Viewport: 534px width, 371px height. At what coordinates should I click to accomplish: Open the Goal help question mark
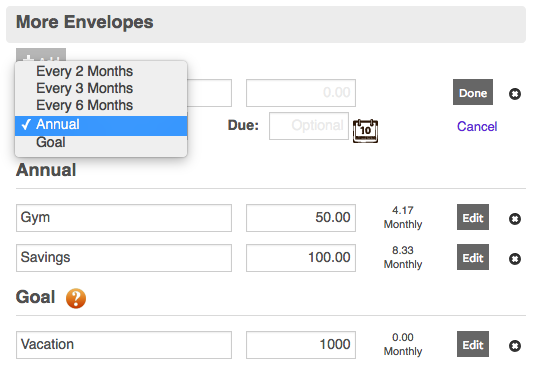click(x=76, y=298)
